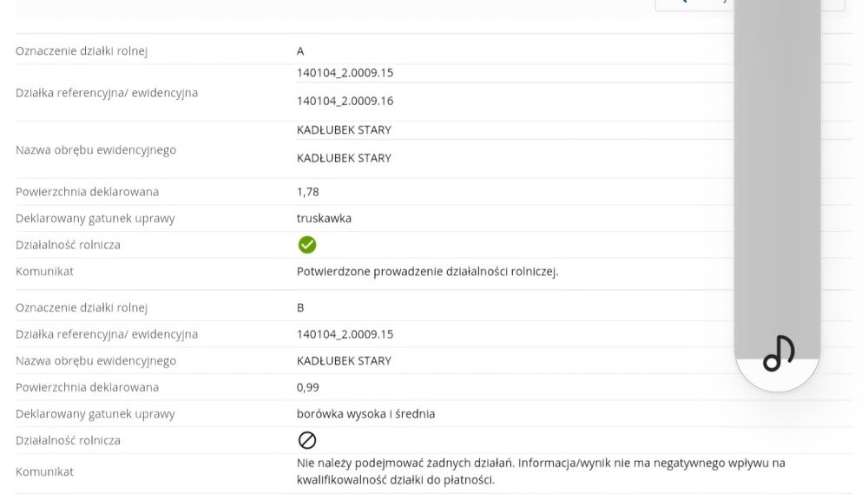This screenshot has width=868, height=494.
Task: Select message 'Nie należy podejmować żadnych działań'
Action: 404,463
